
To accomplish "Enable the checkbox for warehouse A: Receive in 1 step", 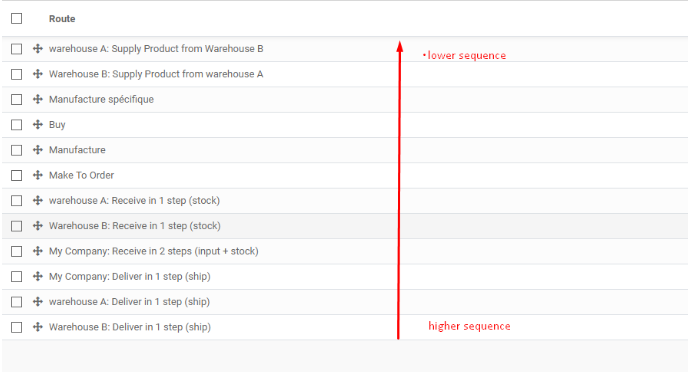I will click(16, 201).
